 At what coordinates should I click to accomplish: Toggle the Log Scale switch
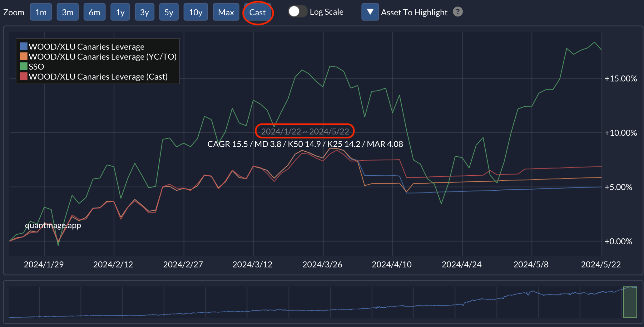297,12
